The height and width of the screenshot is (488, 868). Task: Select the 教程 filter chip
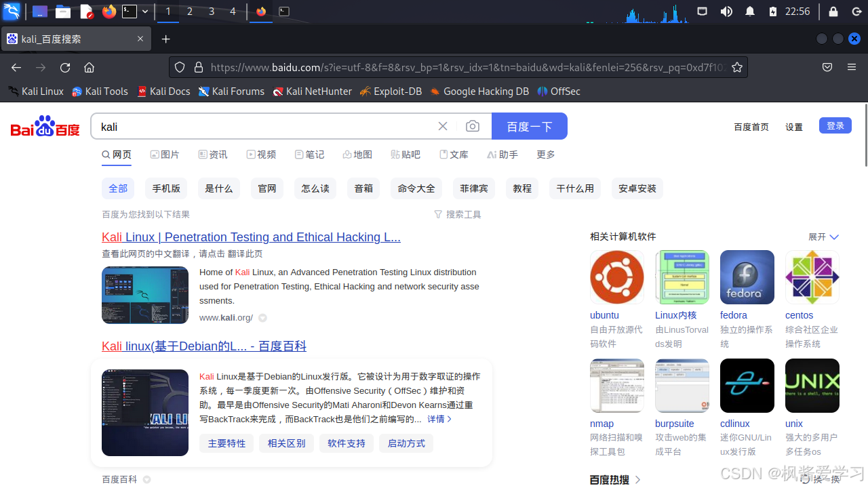point(522,188)
